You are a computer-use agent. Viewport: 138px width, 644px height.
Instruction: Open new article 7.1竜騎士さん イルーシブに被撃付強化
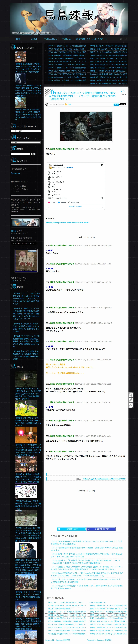26,314
